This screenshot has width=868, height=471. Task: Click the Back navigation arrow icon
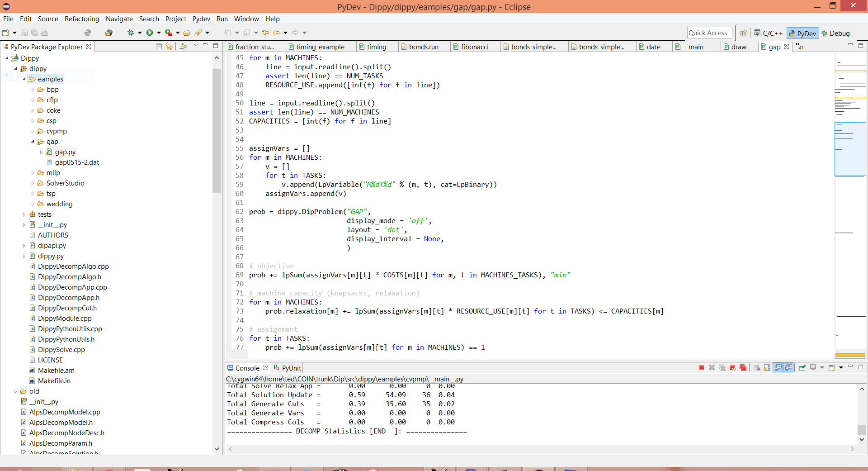click(x=276, y=33)
